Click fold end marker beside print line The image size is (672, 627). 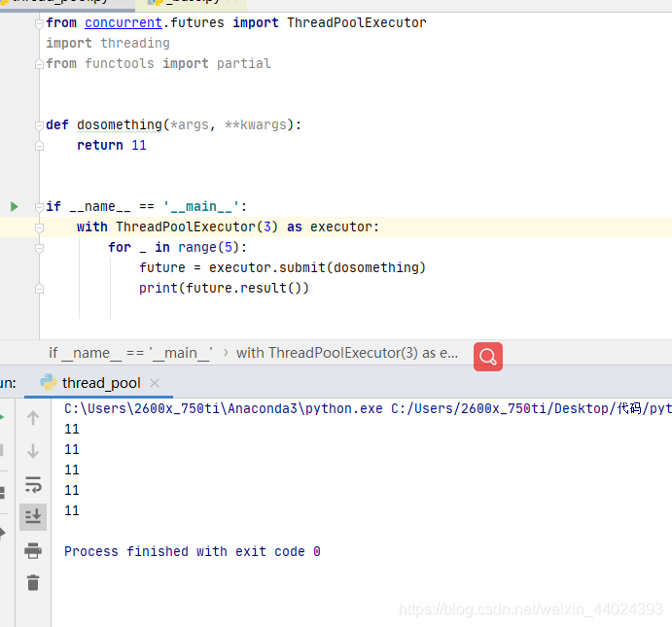point(39,289)
